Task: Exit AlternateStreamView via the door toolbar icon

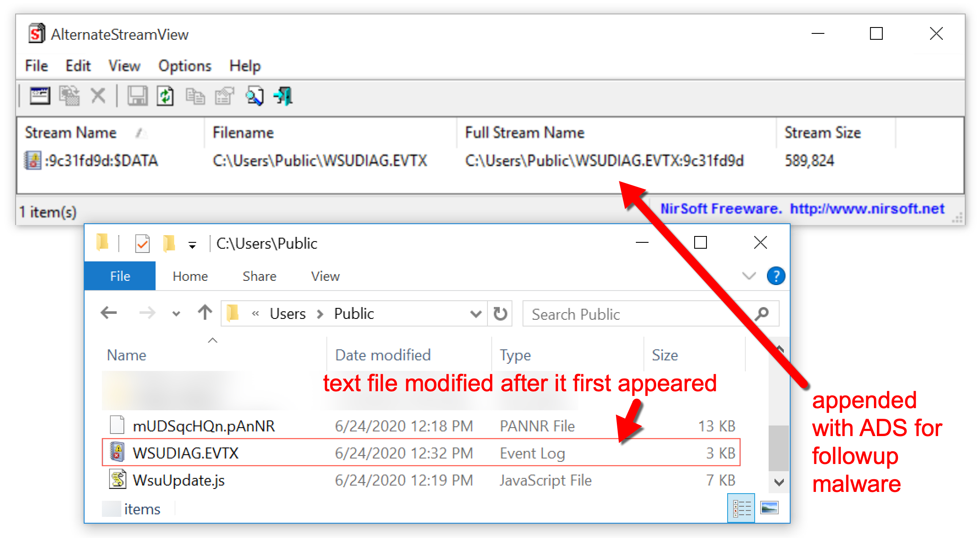Action: (282, 96)
